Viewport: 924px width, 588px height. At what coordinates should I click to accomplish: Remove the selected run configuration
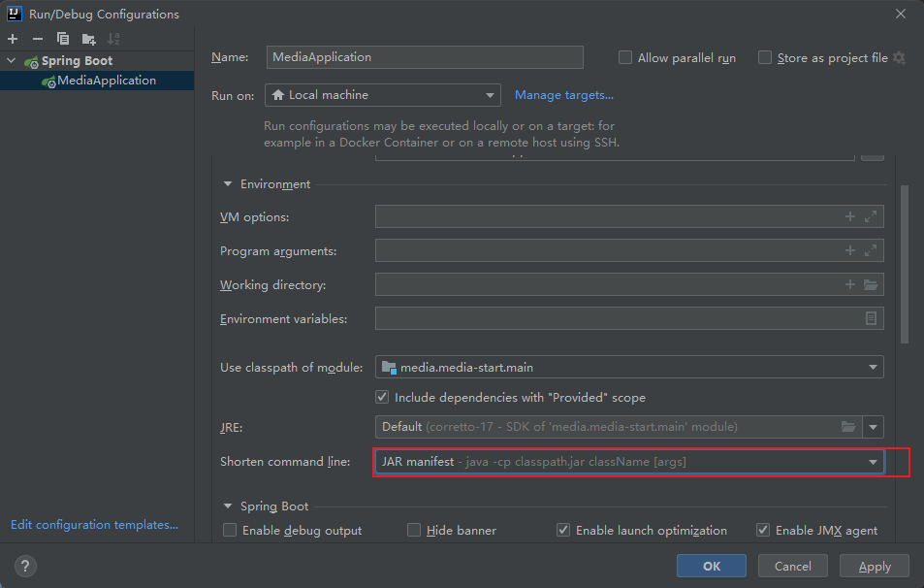pos(38,39)
